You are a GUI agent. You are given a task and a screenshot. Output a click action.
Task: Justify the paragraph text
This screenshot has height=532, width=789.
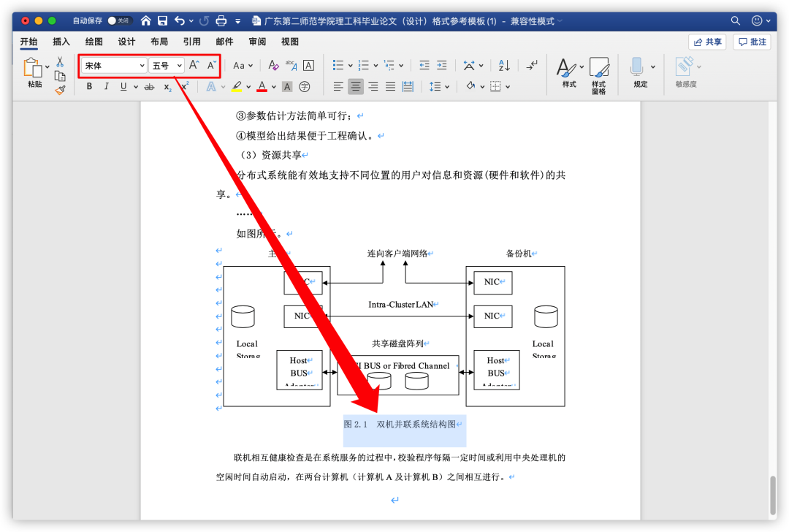390,86
